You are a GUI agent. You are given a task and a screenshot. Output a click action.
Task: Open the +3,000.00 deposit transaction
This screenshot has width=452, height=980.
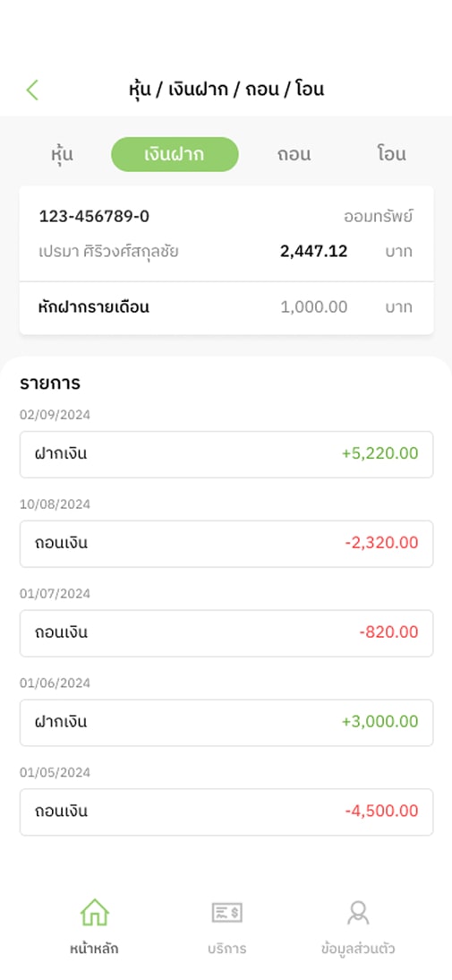point(226,723)
